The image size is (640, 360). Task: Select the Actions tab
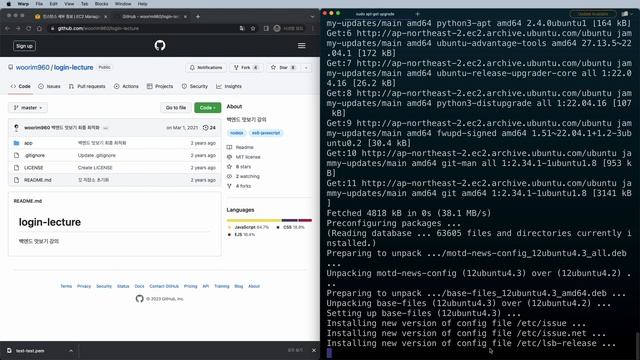[x=127, y=86]
